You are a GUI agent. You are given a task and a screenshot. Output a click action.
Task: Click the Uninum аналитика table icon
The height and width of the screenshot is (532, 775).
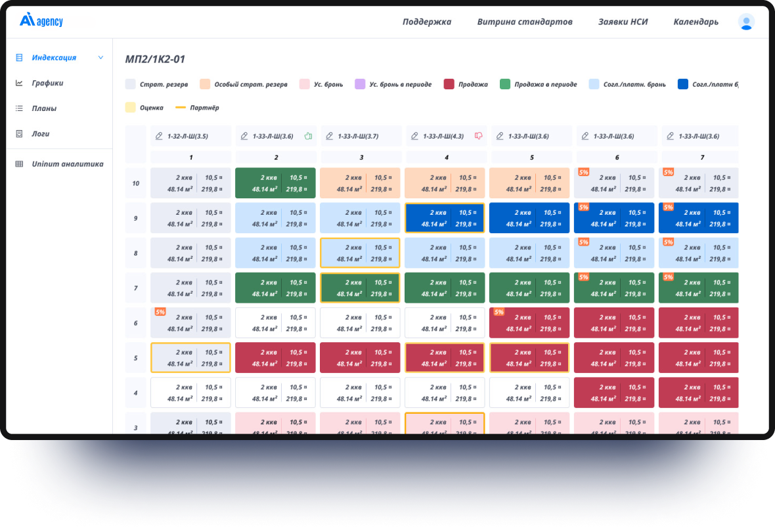(x=19, y=164)
